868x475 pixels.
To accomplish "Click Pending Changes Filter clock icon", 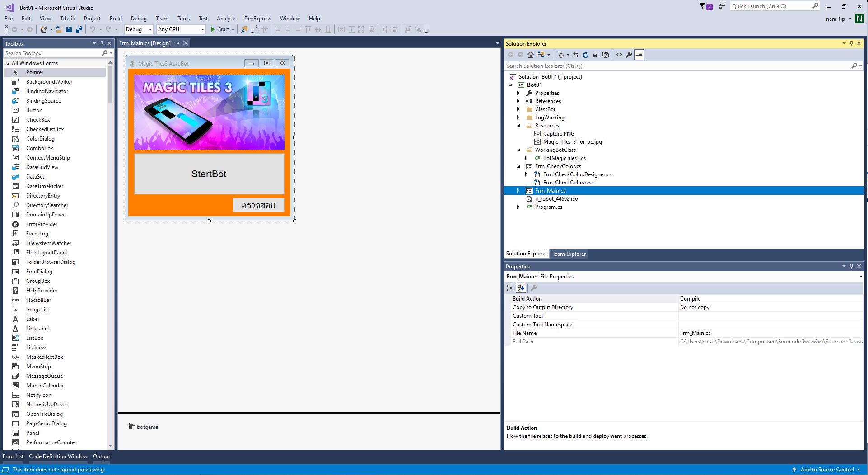I will click(x=561, y=55).
